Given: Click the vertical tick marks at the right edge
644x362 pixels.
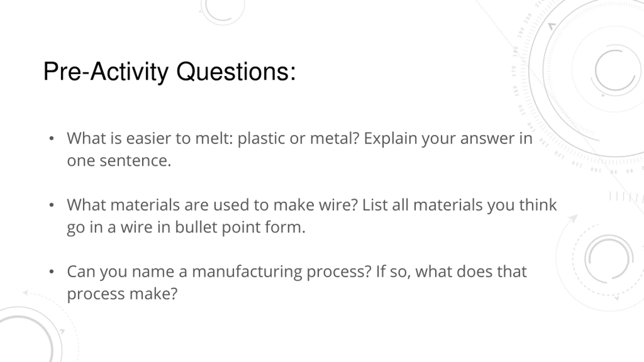Looking at the screenshot, I should (x=626, y=197).
